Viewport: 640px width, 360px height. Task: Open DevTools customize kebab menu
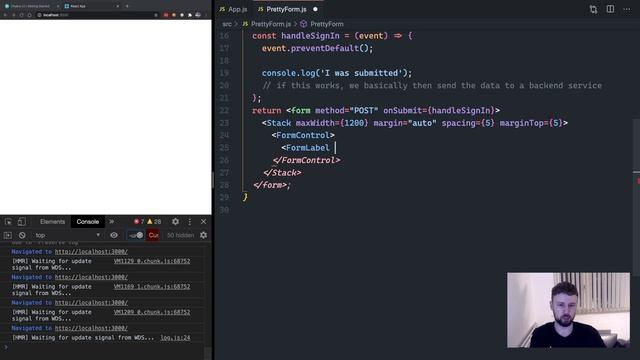[x=189, y=222]
